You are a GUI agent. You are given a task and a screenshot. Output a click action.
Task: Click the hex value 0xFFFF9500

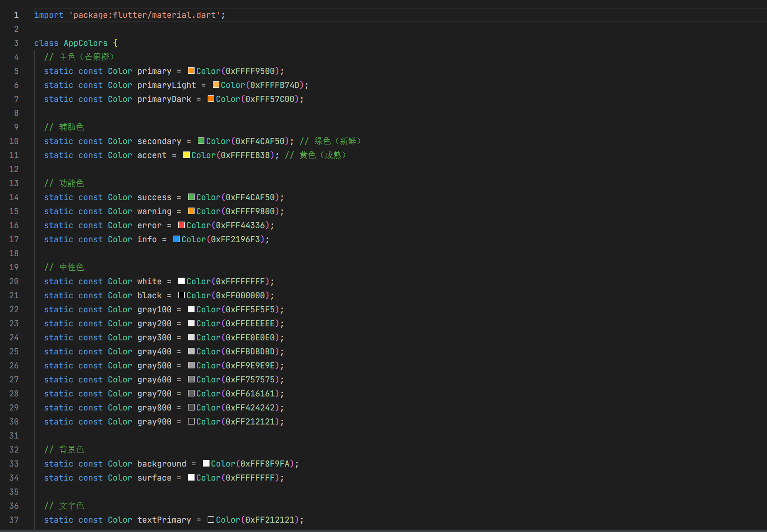(250, 71)
